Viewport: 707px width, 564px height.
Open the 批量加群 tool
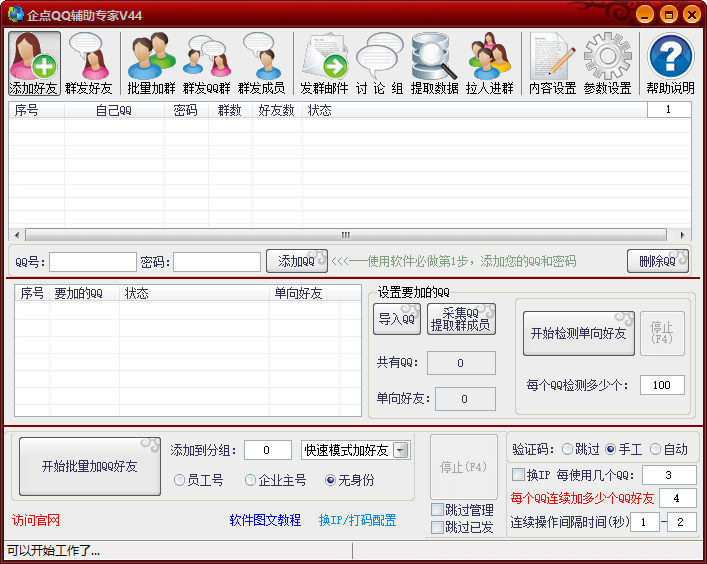pos(151,64)
